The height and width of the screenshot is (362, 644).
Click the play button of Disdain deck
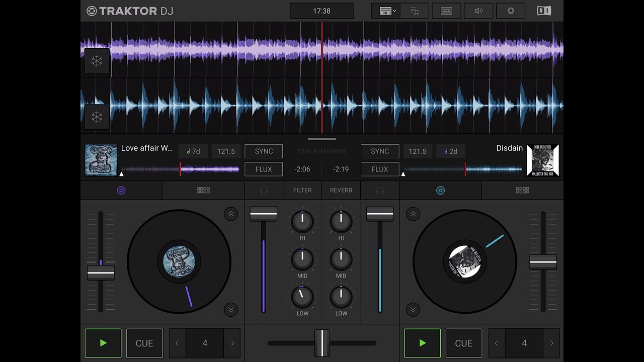pos(423,343)
